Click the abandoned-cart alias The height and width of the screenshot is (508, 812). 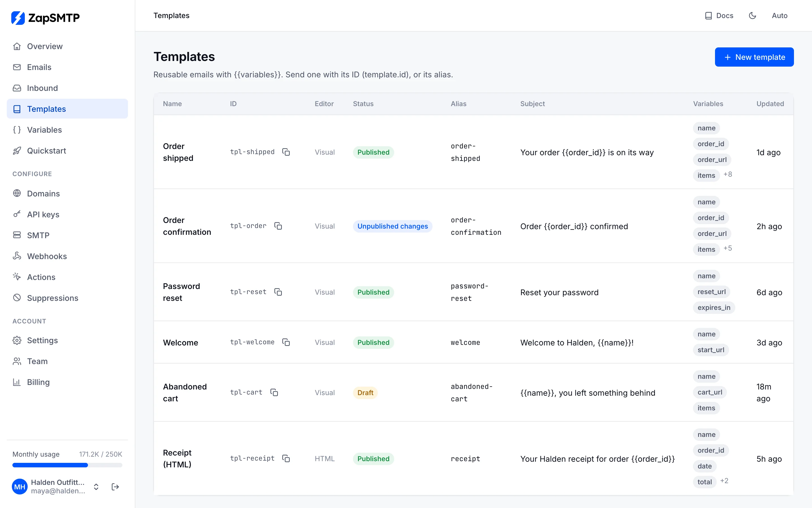[x=471, y=392]
